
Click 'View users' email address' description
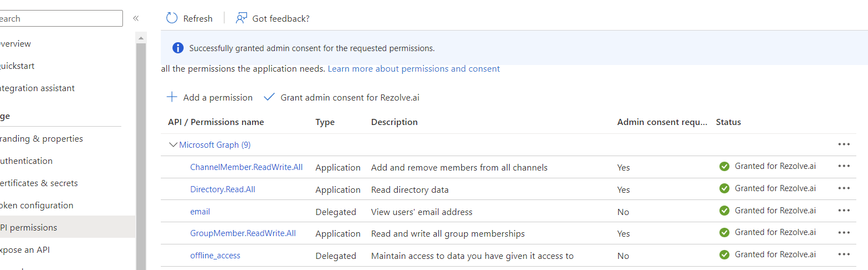(422, 212)
